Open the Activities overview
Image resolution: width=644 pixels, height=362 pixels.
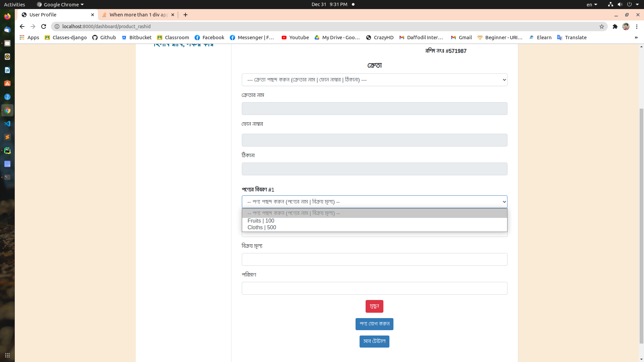coord(14,4)
